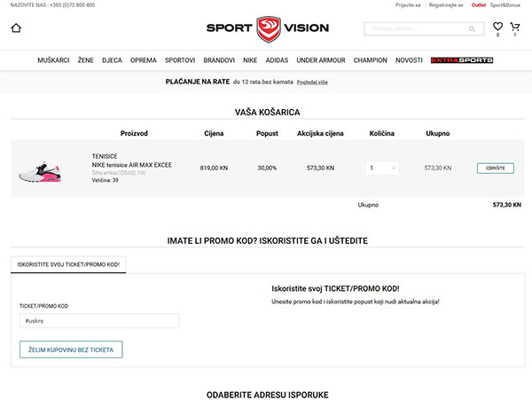Open the Outlet link

coord(479,5)
